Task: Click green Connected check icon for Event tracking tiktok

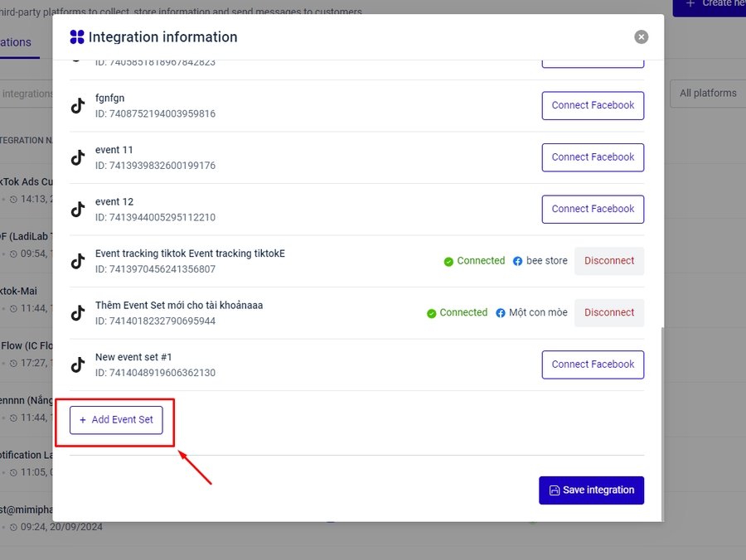Action: (x=448, y=261)
